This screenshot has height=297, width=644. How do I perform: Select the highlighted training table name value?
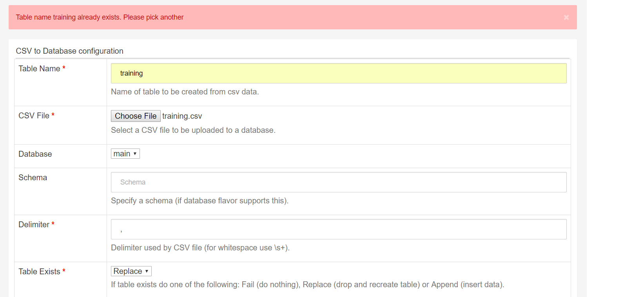coord(131,73)
